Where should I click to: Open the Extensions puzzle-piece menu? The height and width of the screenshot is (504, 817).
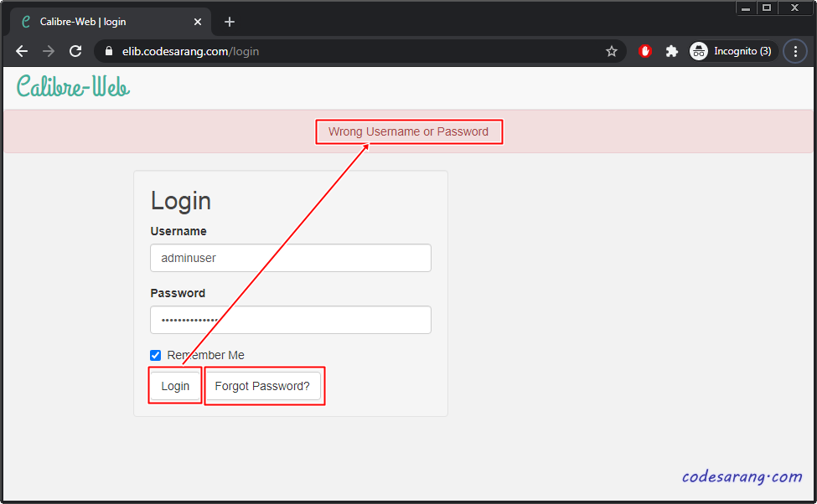[x=672, y=51]
